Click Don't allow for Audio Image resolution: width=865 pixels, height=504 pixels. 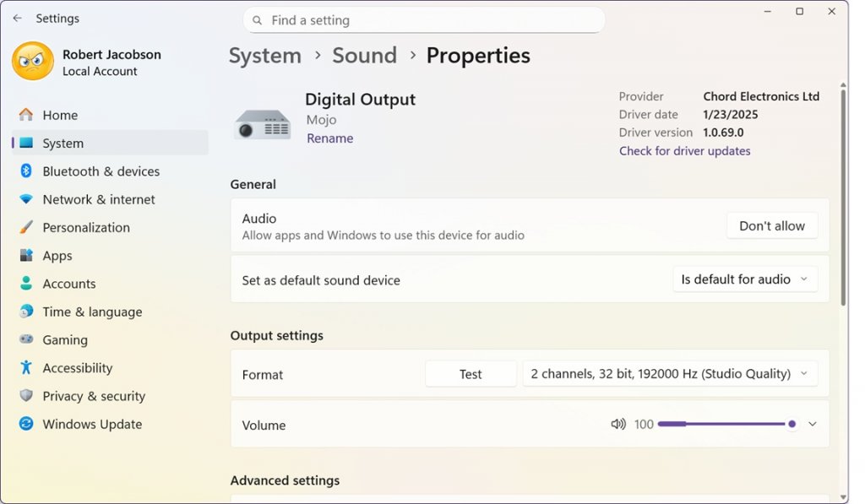[771, 225]
